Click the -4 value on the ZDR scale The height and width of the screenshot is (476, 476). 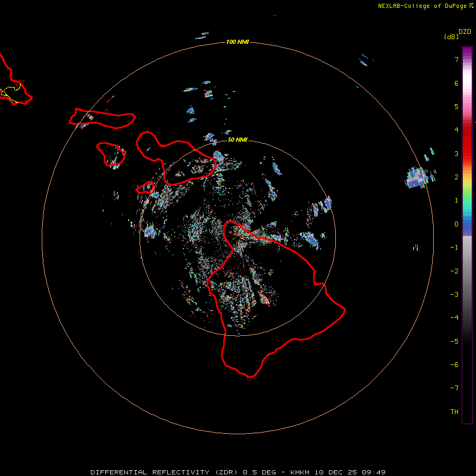click(x=454, y=318)
